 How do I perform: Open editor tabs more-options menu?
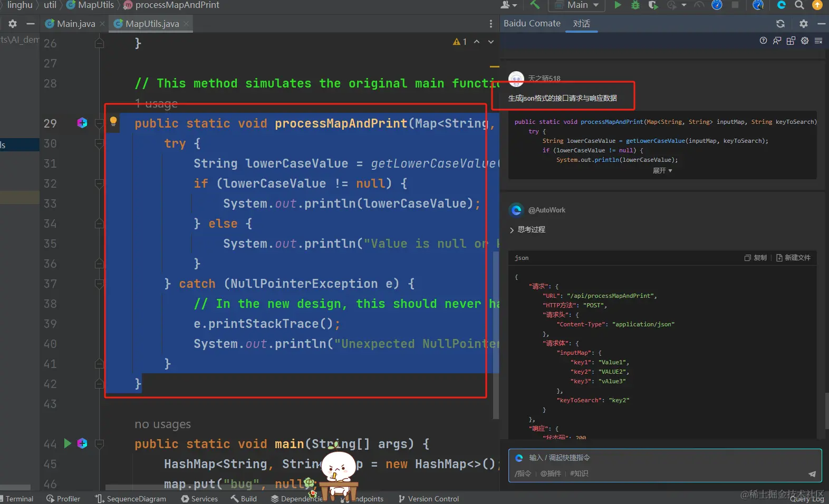coord(491,24)
